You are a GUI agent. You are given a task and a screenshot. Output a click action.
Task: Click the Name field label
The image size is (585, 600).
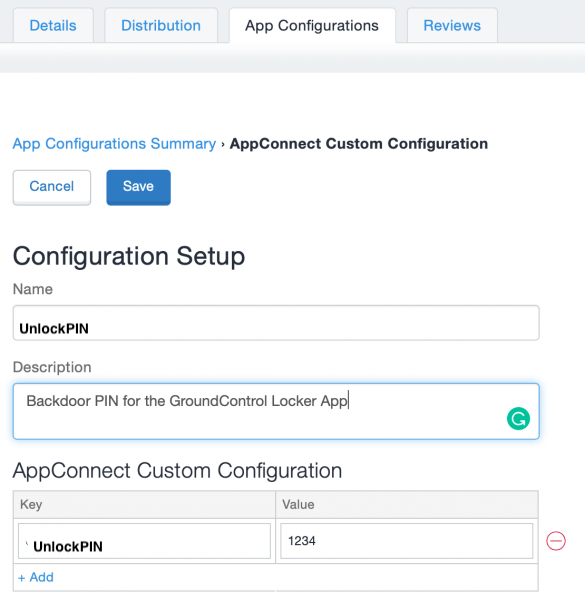(33, 289)
